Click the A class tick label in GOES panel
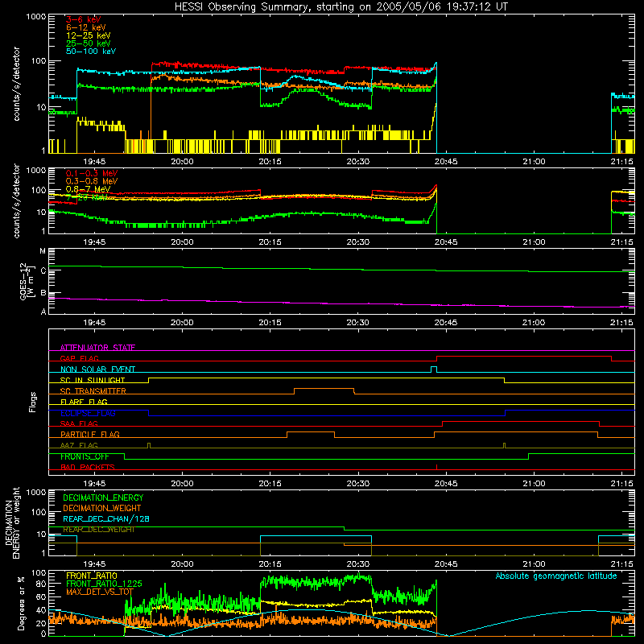This screenshot has height=644, width=644. [43, 312]
